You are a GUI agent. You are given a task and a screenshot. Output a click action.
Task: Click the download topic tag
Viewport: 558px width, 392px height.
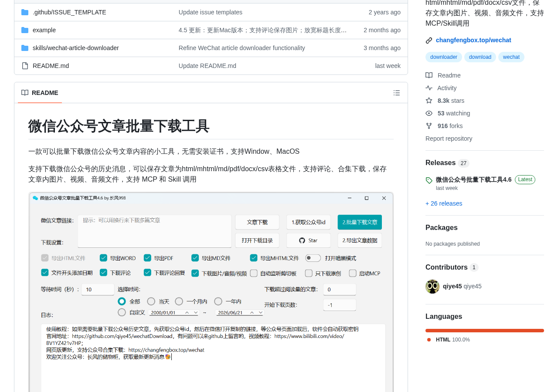click(x=480, y=57)
